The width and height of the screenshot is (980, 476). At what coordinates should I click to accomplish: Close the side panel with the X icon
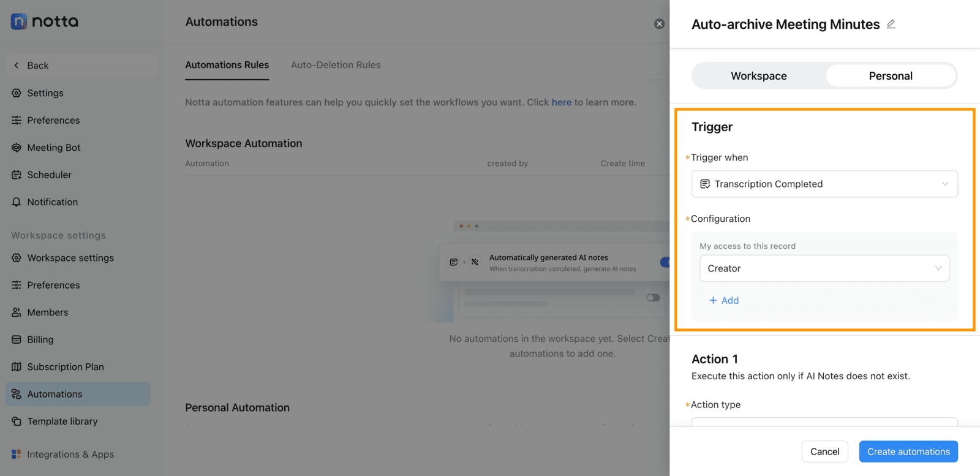pos(659,24)
